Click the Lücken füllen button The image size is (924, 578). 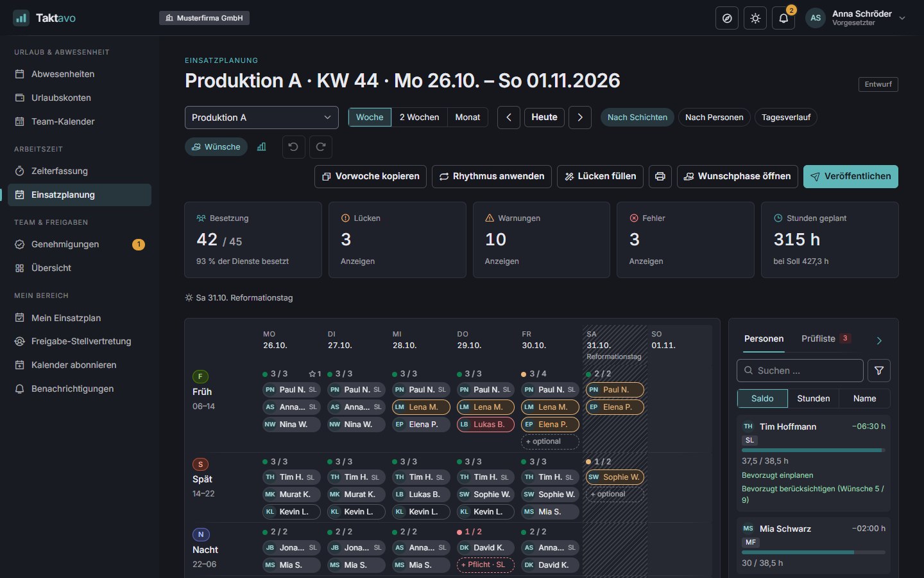coord(600,177)
